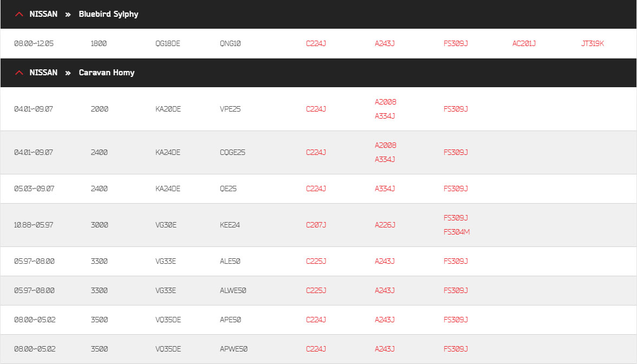
Task: Open AC201J part link
Action: tap(524, 43)
